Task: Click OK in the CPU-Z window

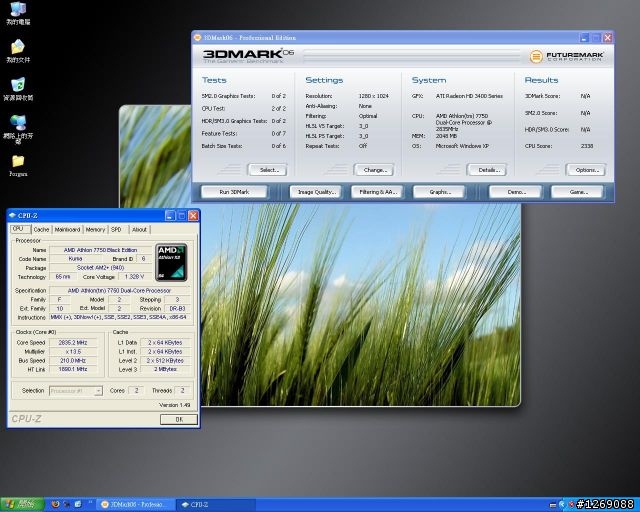Action: [179, 419]
